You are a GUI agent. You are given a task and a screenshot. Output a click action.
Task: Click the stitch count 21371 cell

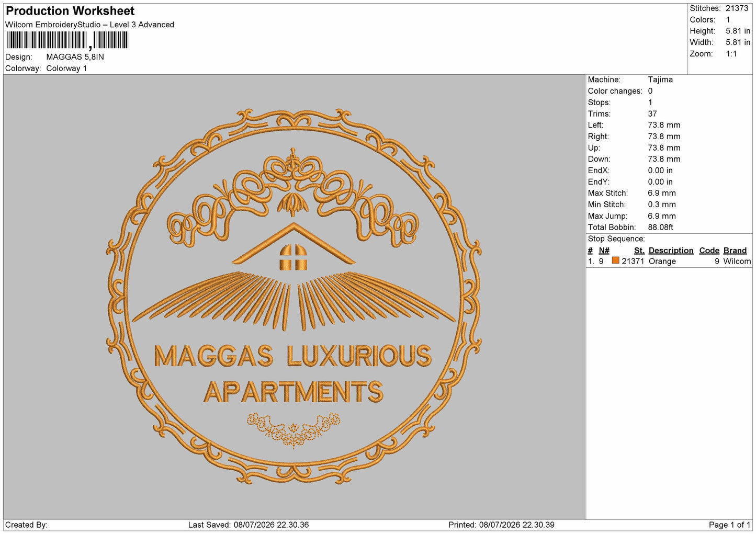(633, 262)
